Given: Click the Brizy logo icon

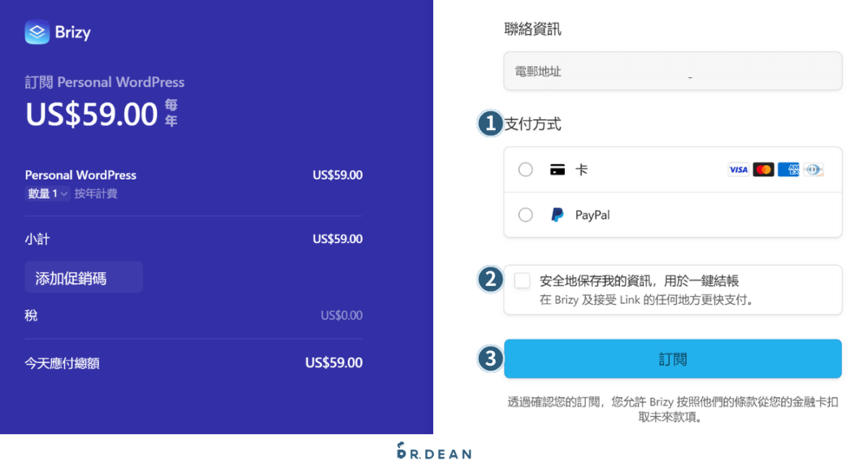Looking at the screenshot, I should (x=37, y=32).
